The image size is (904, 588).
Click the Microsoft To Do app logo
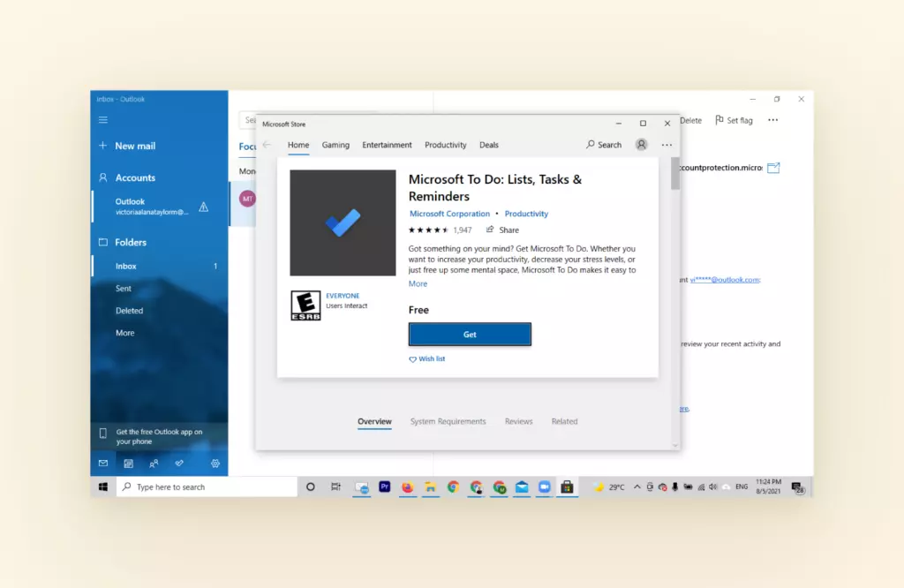click(343, 222)
